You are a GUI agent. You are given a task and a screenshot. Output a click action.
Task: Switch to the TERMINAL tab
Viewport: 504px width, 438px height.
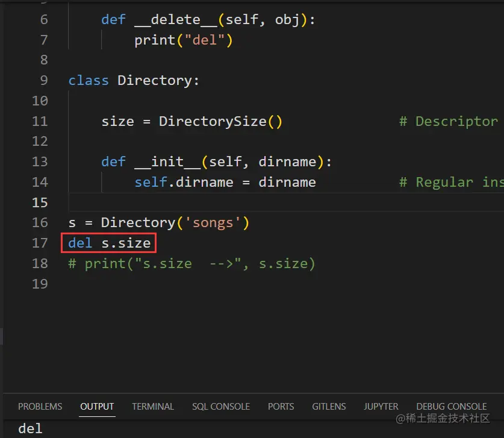153,407
